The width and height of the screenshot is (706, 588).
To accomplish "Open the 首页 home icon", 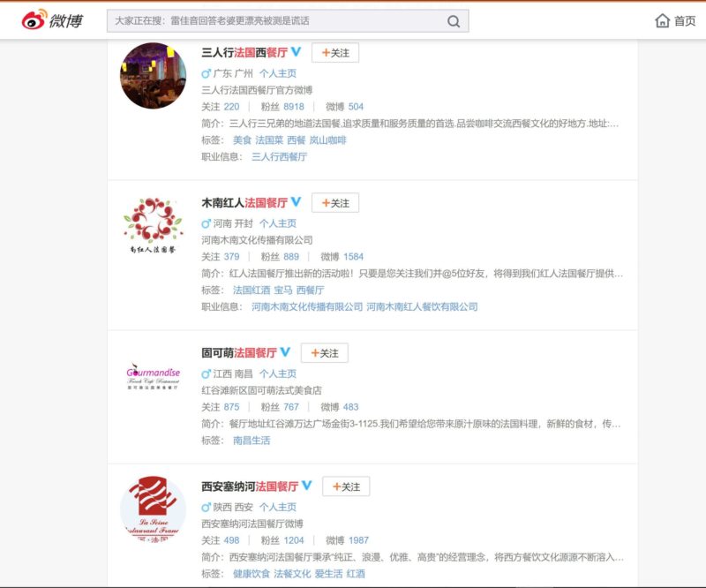I will point(663,20).
